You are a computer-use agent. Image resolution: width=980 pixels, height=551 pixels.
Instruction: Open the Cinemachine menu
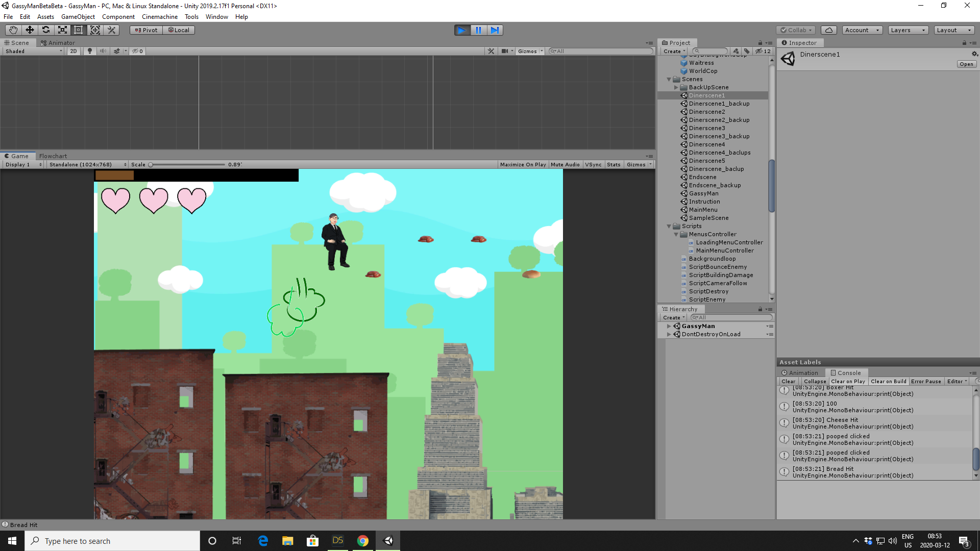(159, 17)
